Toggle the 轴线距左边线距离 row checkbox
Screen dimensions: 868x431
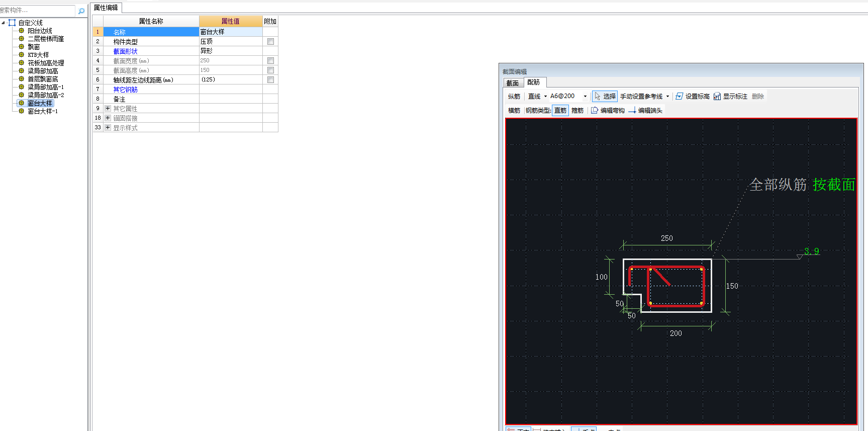pos(270,80)
